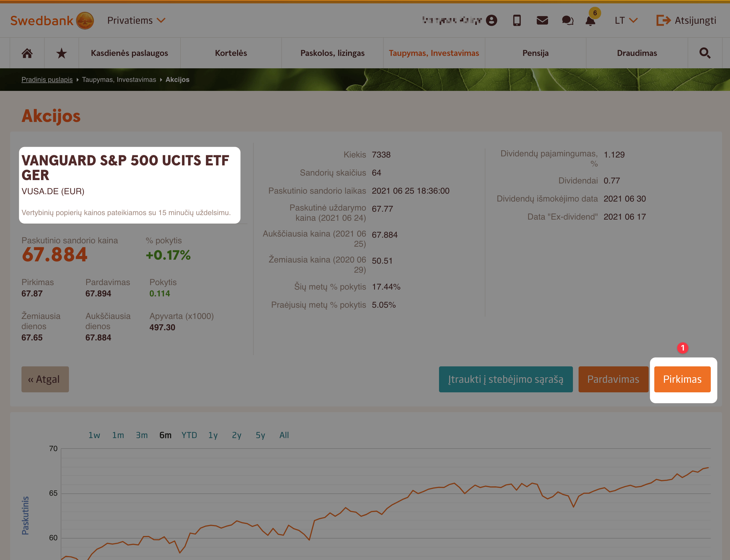Select the 1m chart range
The height and width of the screenshot is (560, 730).
coord(118,435)
